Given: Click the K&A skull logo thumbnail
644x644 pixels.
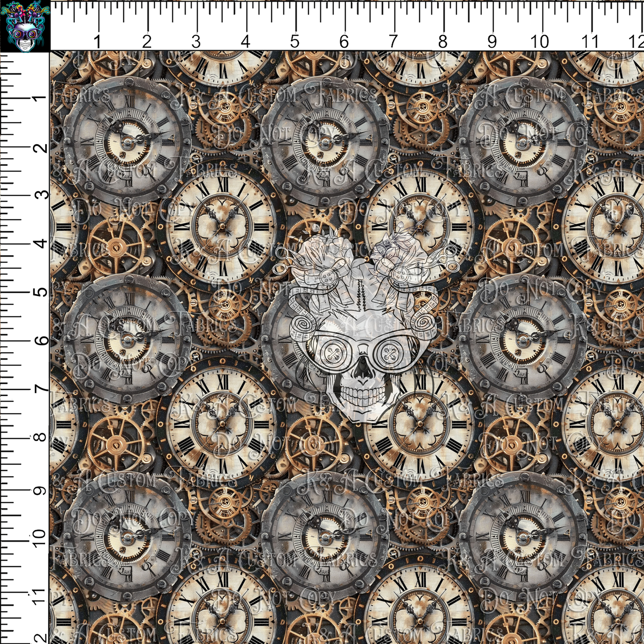Looking at the screenshot, I should tap(25, 25).
